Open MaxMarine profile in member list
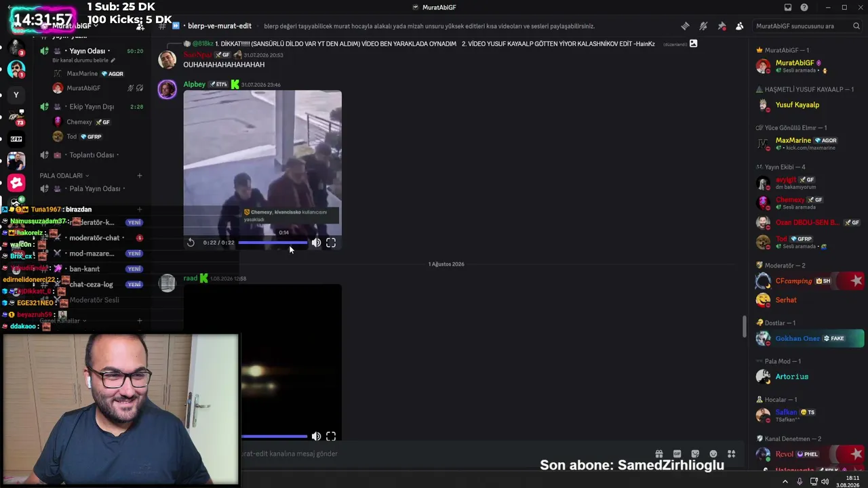The image size is (868, 488). point(810,144)
